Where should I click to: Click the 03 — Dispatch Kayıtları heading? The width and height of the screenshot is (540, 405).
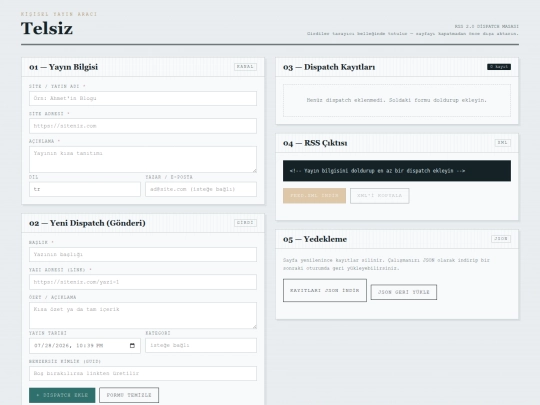pyautogui.click(x=329, y=67)
